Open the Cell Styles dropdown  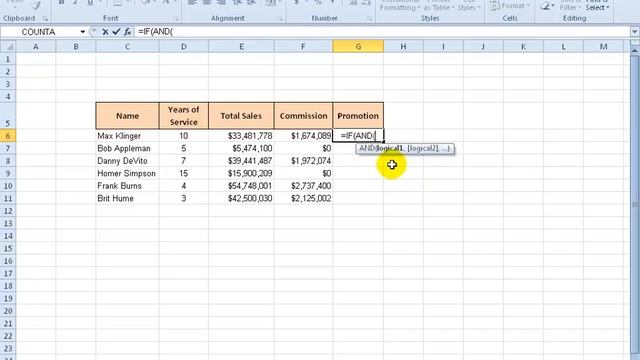click(x=468, y=6)
